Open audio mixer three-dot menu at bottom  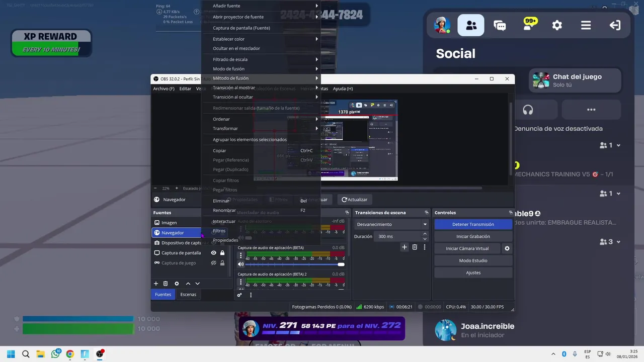(251, 295)
